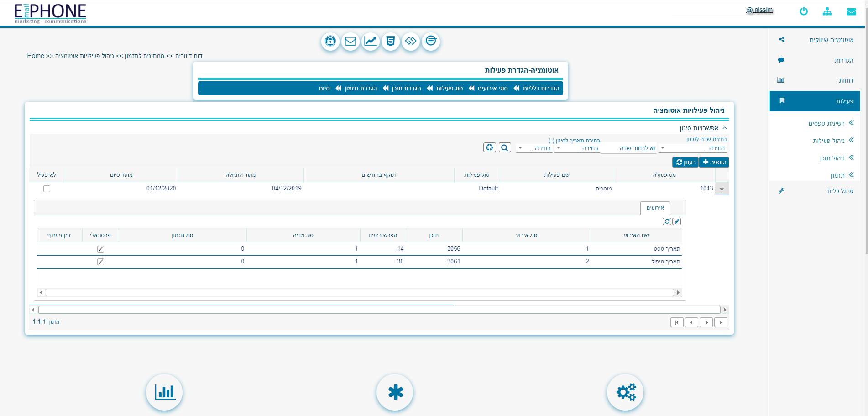The height and width of the screenshot is (416, 868).
Task: Go to previous page of pager
Action: coord(691,322)
